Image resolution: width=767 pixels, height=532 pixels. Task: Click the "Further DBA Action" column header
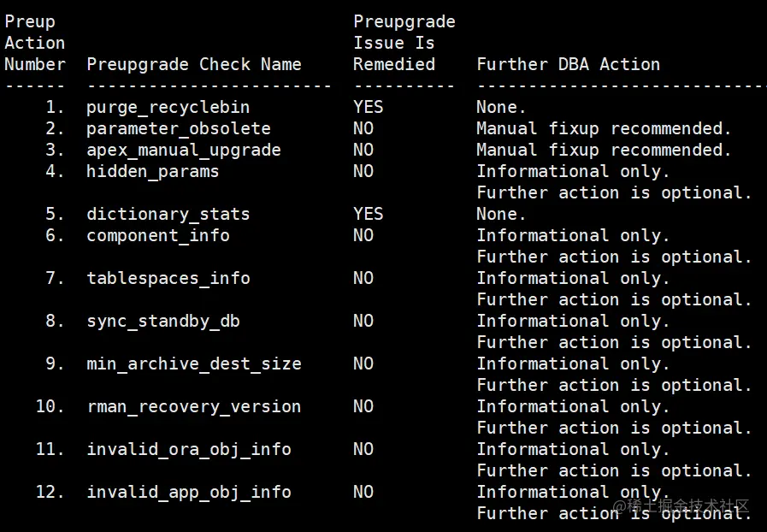click(568, 64)
